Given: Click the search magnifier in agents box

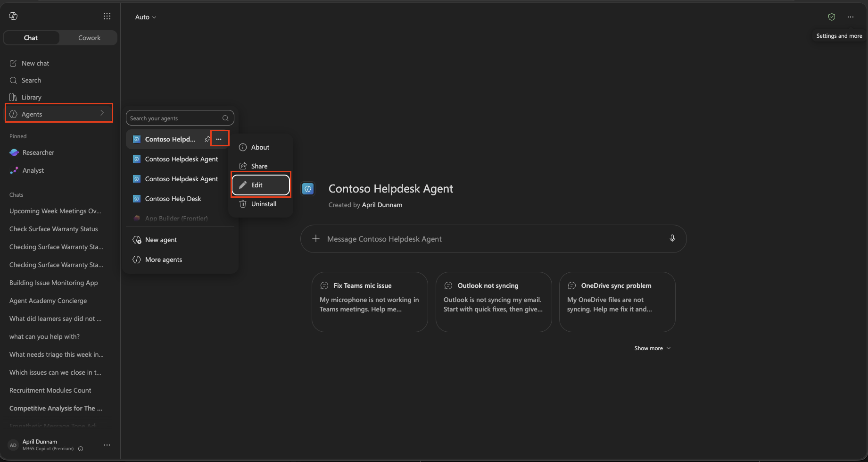Looking at the screenshot, I should 225,118.
